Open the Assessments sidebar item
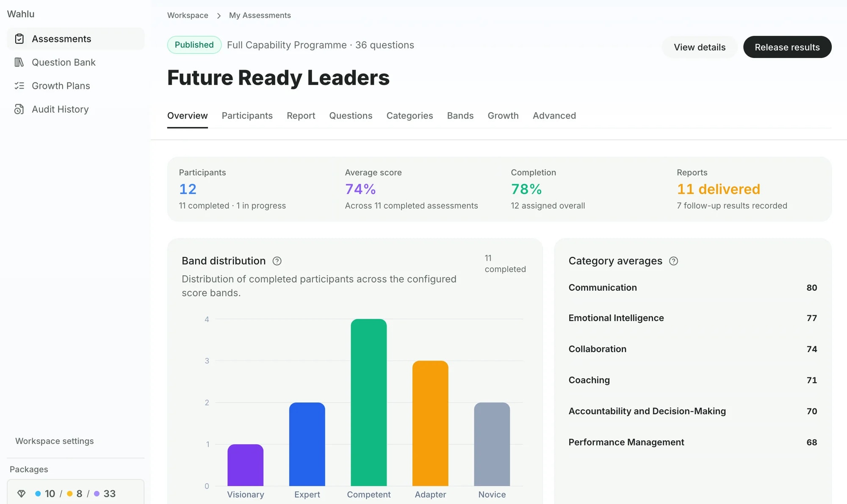 coord(76,39)
